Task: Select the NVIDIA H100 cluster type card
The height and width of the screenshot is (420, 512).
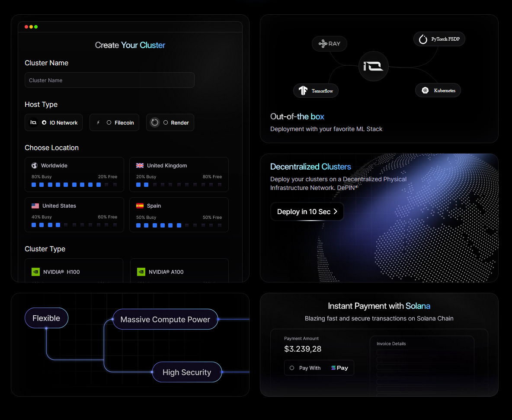Action: click(74, 270)
